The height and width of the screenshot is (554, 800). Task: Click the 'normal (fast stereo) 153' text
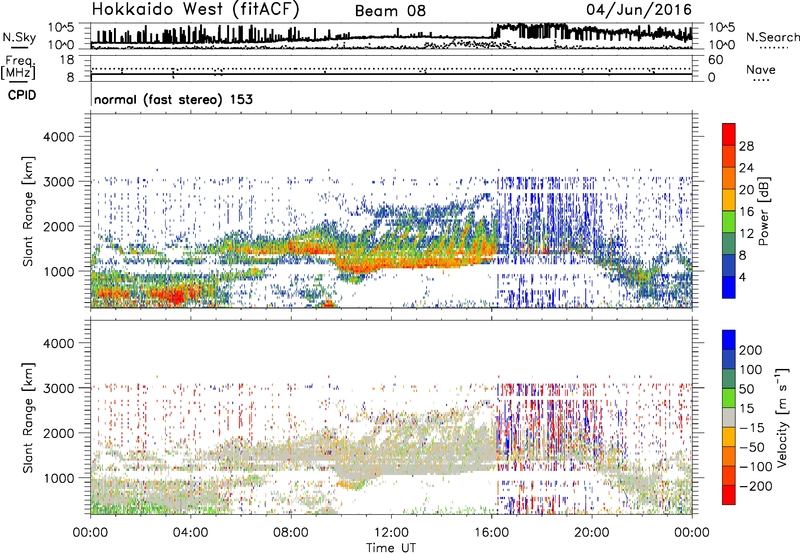click(x=173, y=99)
